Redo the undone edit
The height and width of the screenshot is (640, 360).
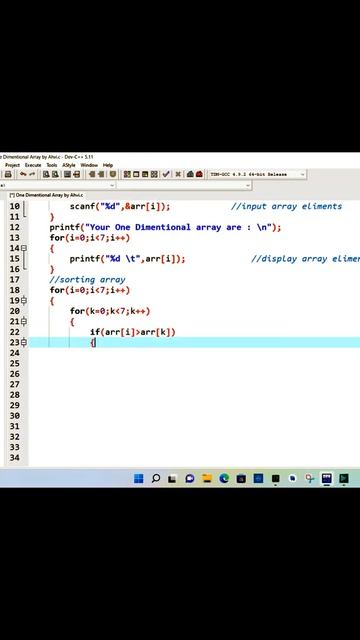click(x=31, y=174)
